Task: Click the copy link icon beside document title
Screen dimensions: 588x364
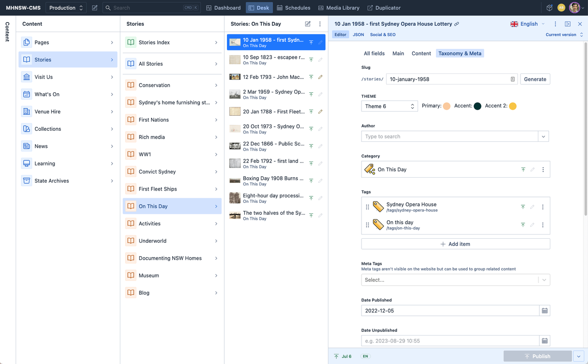Action: 457,24
